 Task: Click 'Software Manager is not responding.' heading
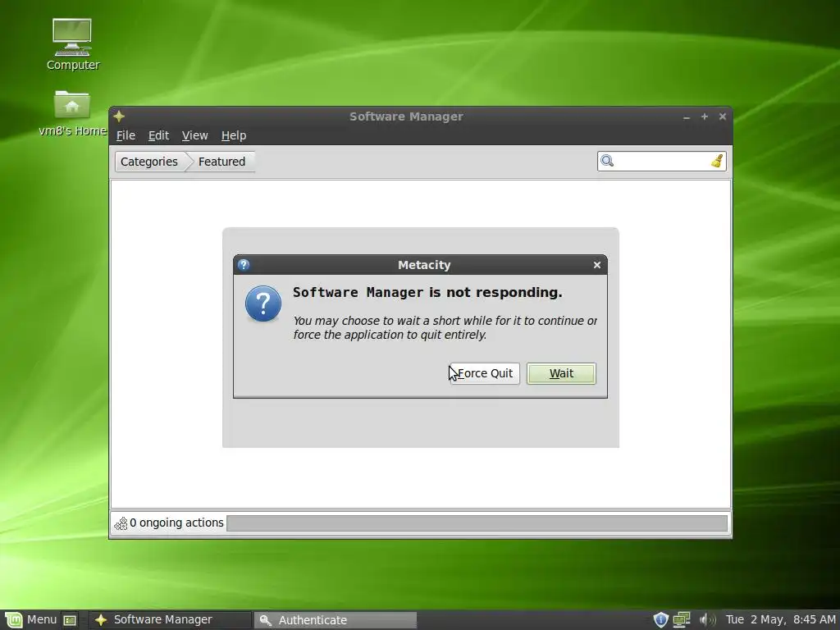click(x=427, y=293)
